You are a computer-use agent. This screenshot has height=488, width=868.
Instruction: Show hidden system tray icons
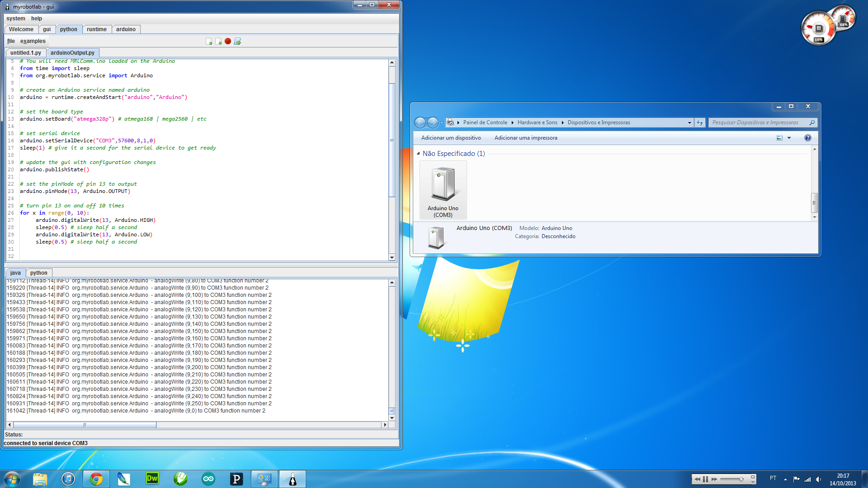pyautogui.click(x=785, y=479)
